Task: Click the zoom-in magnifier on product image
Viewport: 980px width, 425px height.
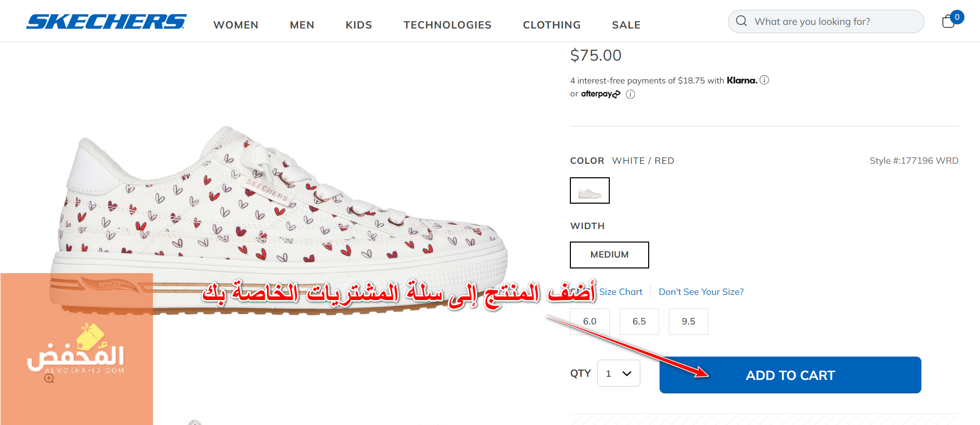Action: point(49,378)
